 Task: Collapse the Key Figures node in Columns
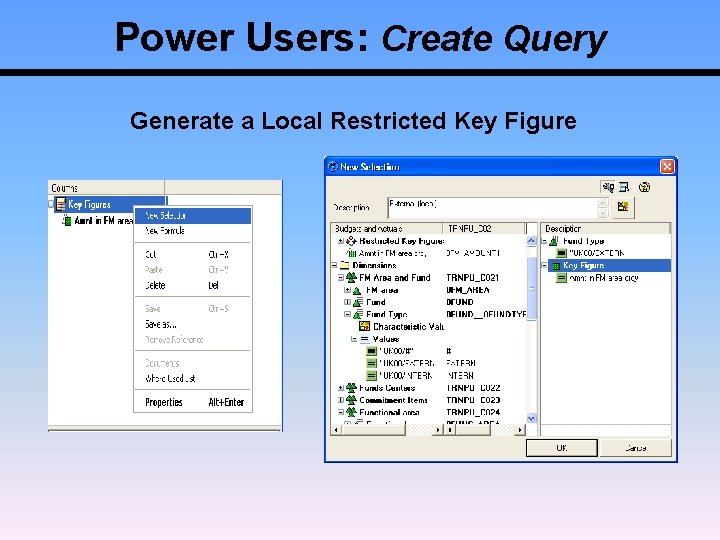[x=51, y=204]
